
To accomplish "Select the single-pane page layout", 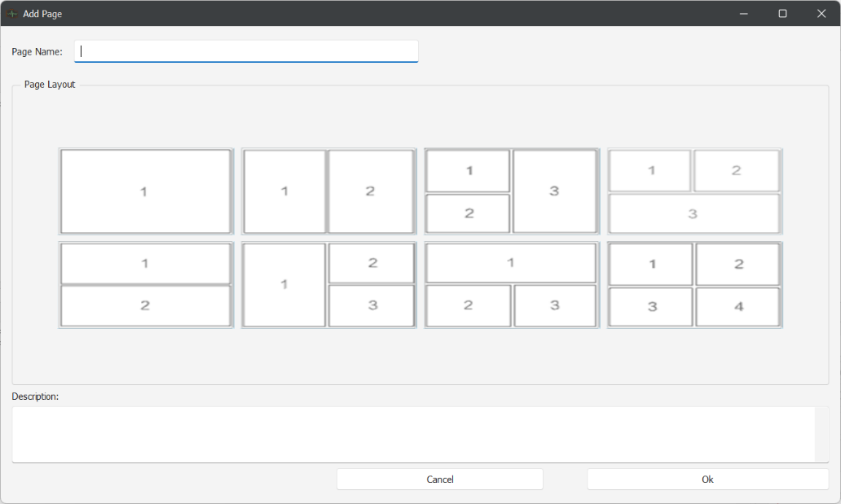I will pyautogui.click(x=146, y=191).
